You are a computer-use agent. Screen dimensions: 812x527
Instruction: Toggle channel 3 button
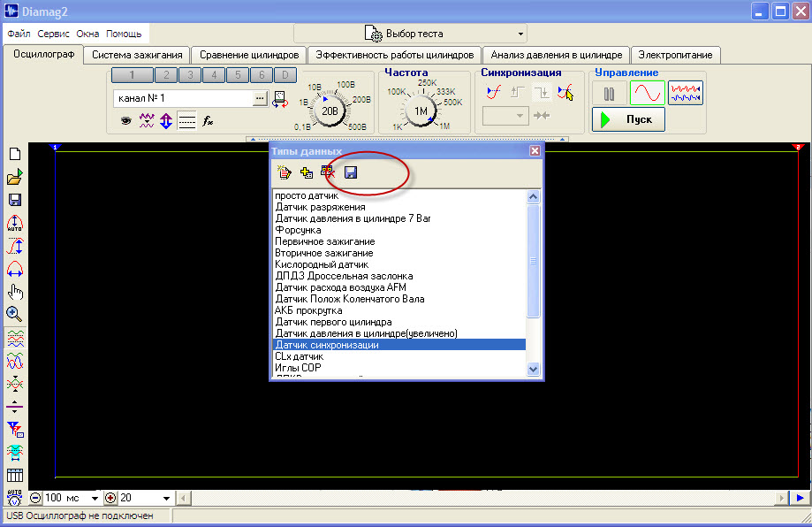pos(190,75)
